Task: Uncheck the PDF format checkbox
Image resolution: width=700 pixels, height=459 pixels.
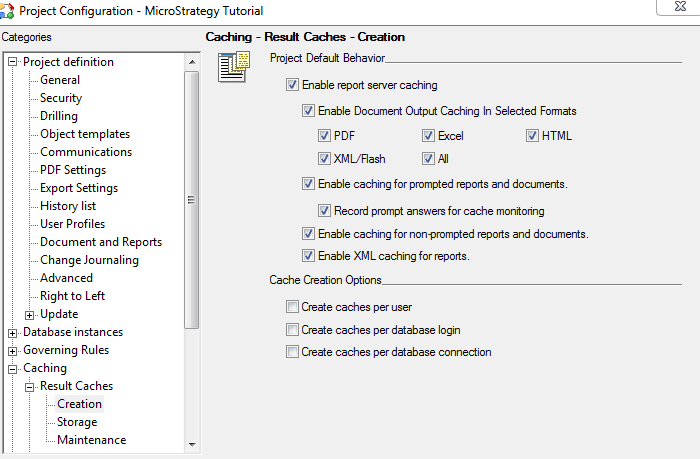Action: (324, 135)
